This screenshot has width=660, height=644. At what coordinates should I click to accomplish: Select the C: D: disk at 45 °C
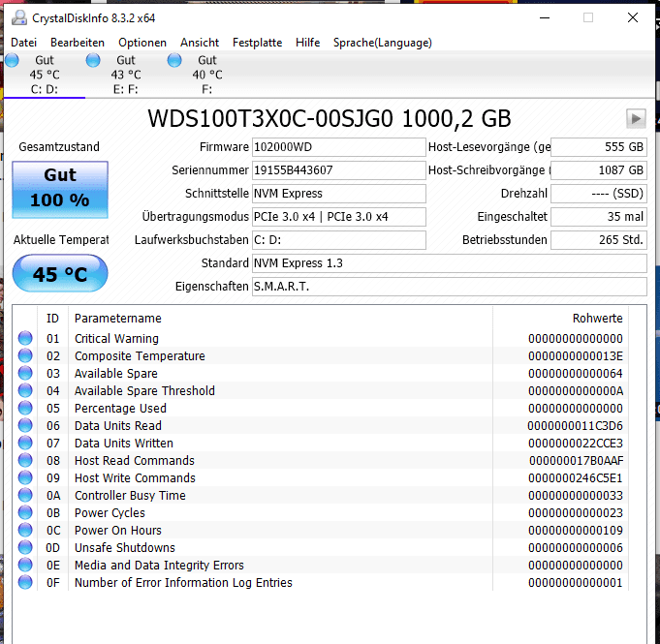pyautogui.click(x=45, y=75)
